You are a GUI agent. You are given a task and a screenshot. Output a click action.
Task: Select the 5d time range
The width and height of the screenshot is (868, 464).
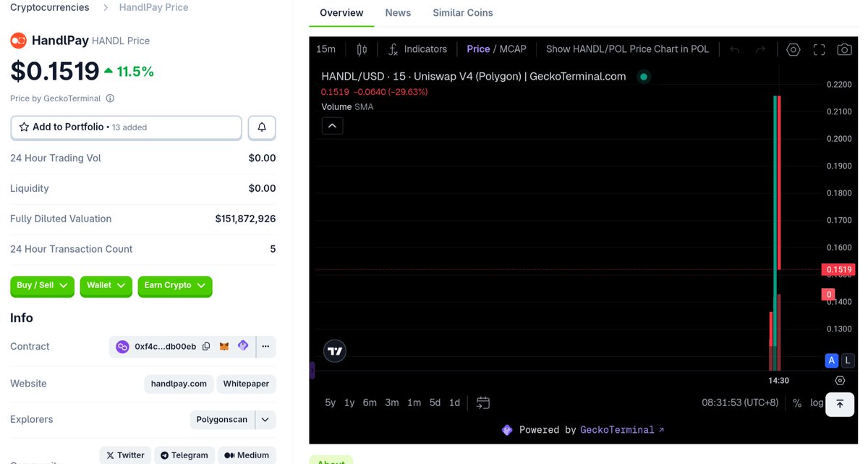(x=435, y=403)
